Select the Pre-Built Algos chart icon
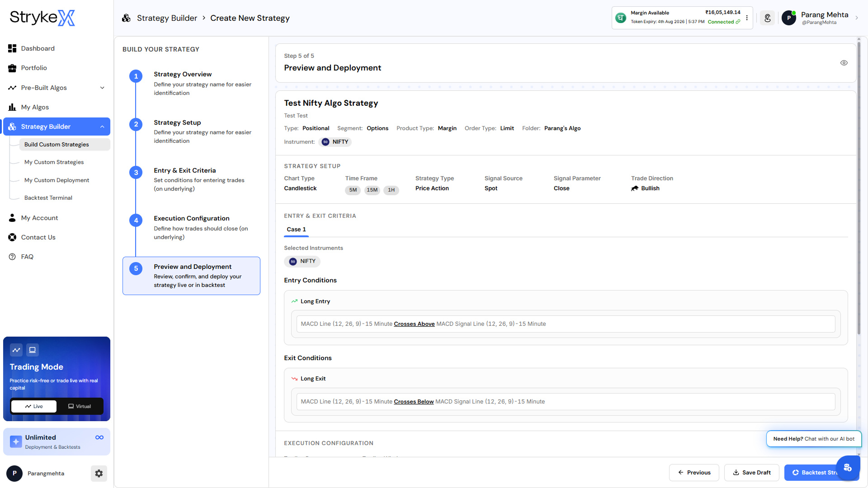The height and width of the screenshot is (488, 868). pos(12,88)
